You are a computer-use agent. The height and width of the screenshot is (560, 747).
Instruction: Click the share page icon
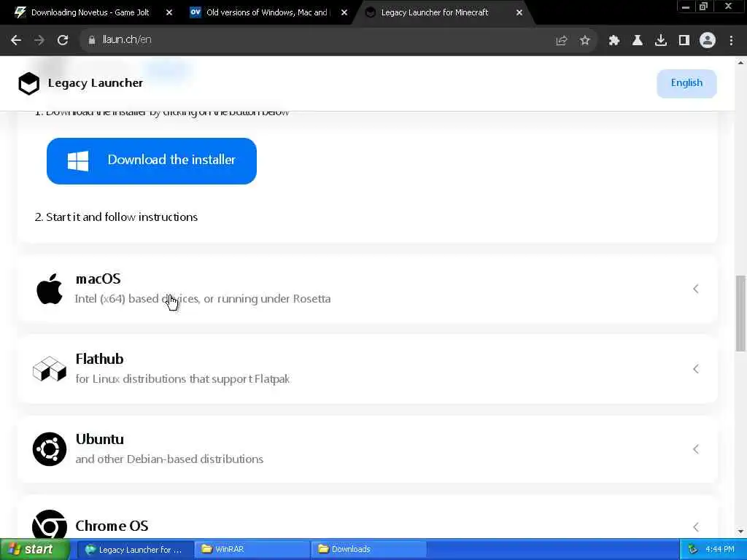click(x=562, y=41)
